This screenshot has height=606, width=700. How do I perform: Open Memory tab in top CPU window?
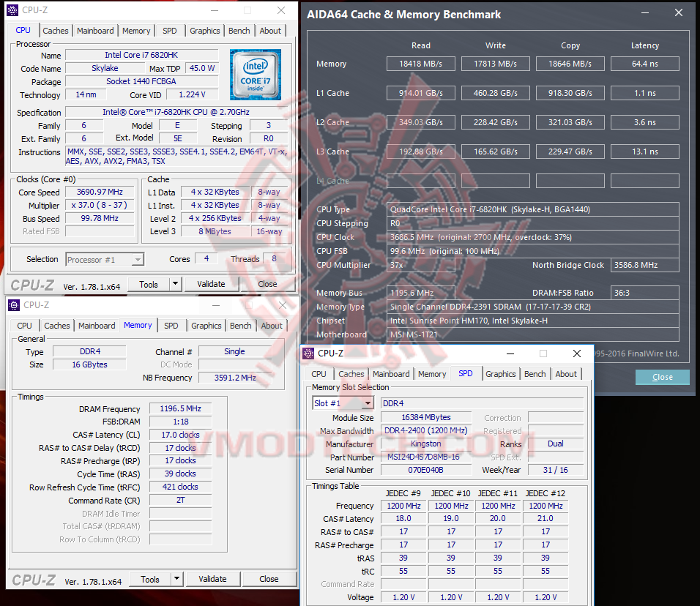click(136, 31)
